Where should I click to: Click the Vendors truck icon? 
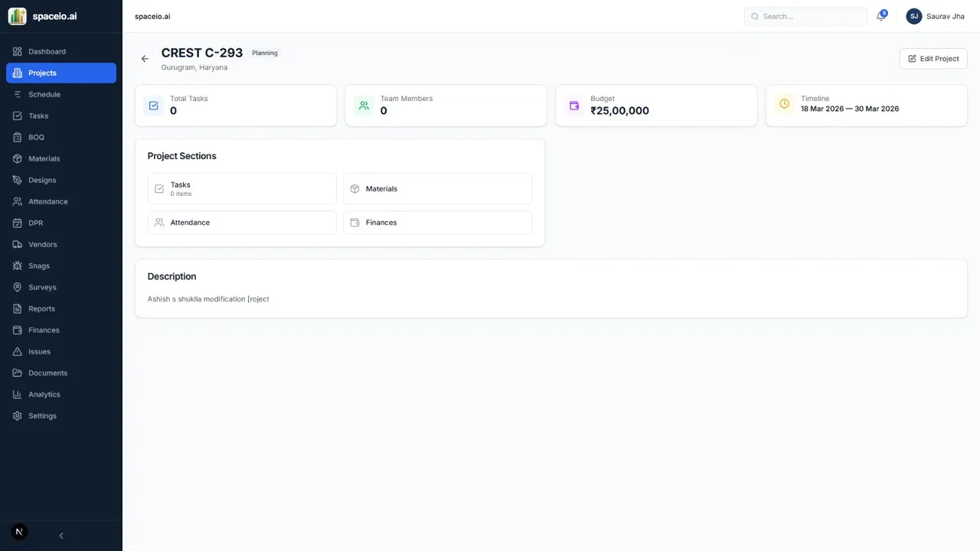coord(18,244)
